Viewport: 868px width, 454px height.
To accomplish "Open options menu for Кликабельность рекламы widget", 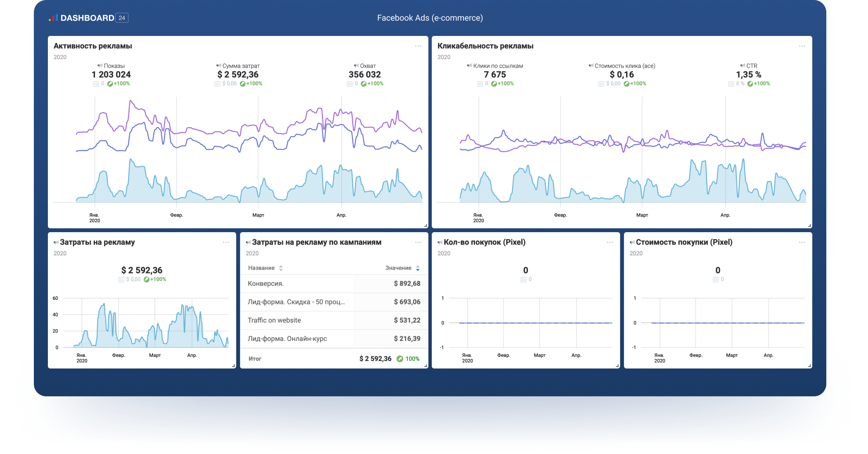I will (802, 46).
